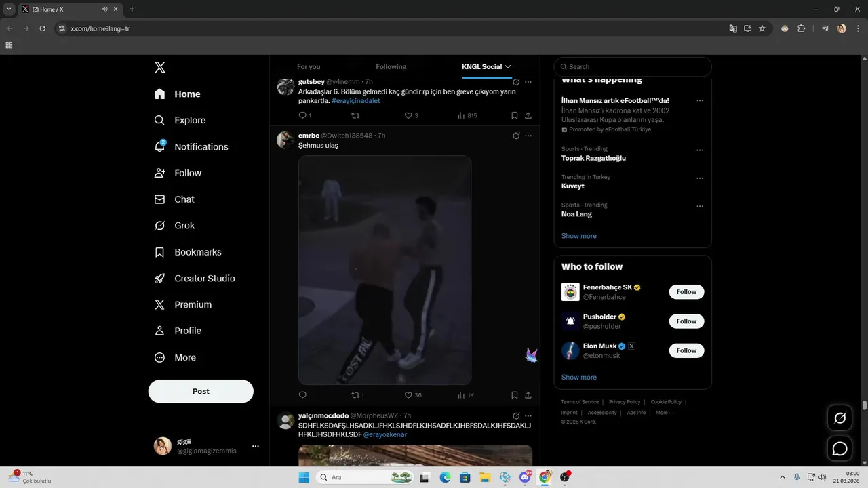Open more options on the yalçınmocdodo post
Image resolution: width=868 pixels, height=488 pixels.
point(528,415)
